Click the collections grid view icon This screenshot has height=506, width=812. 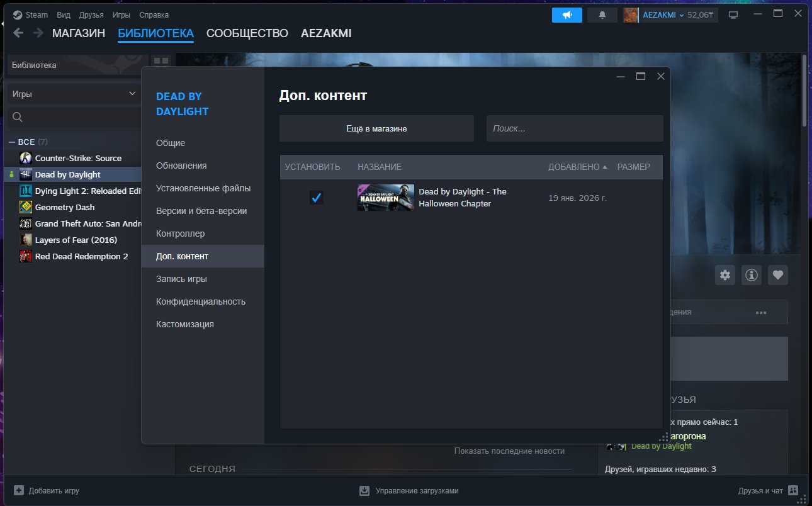coord(162,61)
